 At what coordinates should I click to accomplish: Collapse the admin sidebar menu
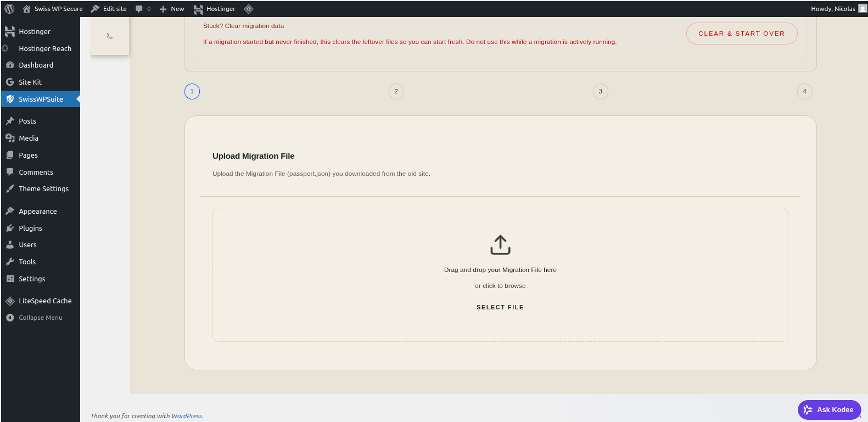click(x=40, y=318)
